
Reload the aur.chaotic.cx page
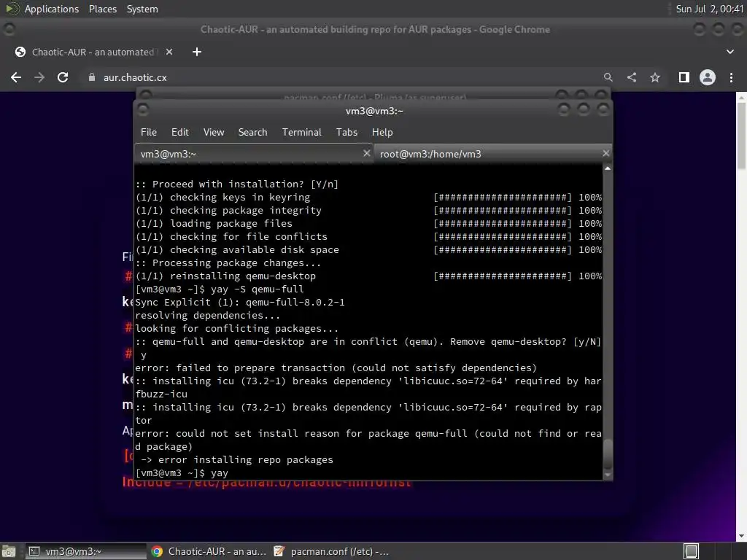[63, 77]
